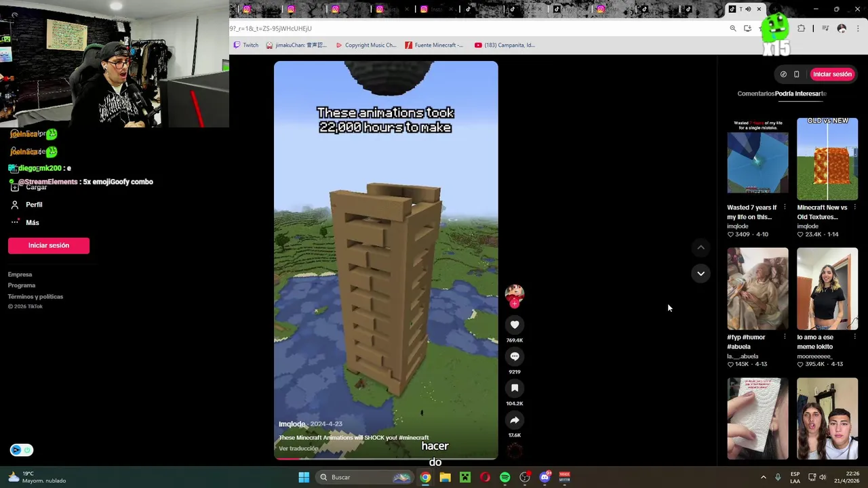Expand the Términos y políticas footer section
This screenshot has width=868, height=488.
coord(35,296)
